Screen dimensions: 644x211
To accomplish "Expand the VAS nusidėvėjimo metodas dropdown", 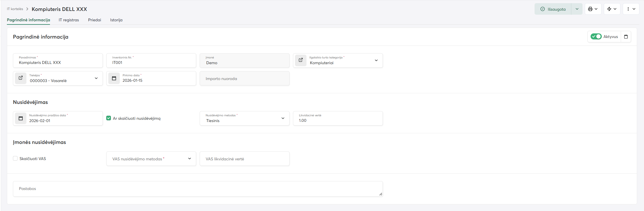I will (x=189, y=159).
